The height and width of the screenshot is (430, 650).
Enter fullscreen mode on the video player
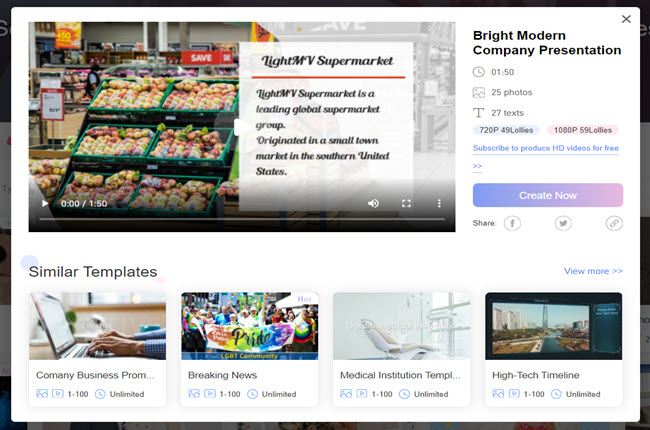(406, 203)
